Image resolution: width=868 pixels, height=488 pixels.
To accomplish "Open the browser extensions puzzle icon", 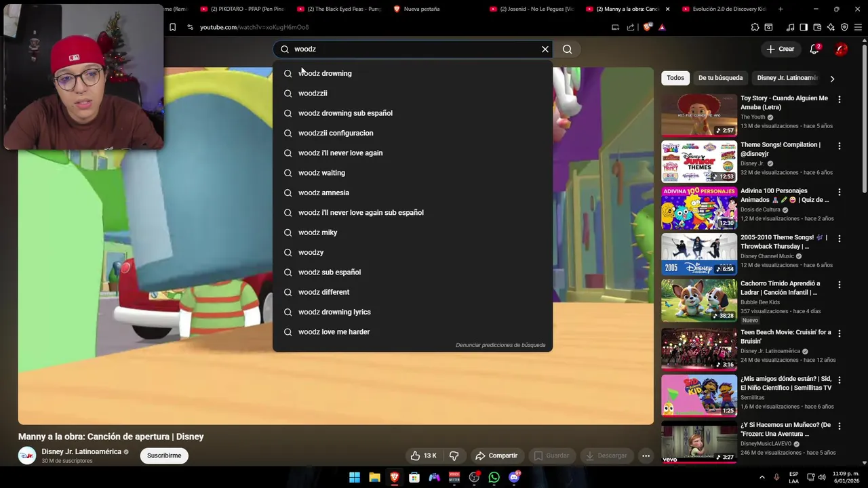I will coord(755,27).
